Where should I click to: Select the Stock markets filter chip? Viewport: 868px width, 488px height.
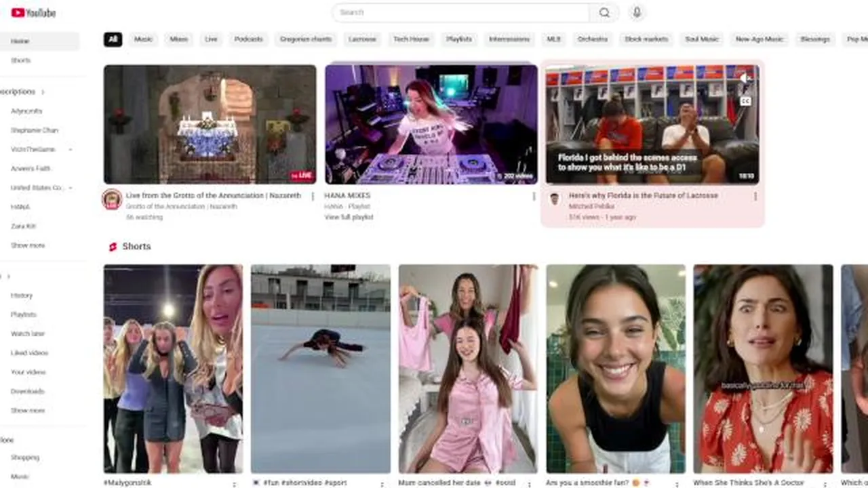[646, 39]
